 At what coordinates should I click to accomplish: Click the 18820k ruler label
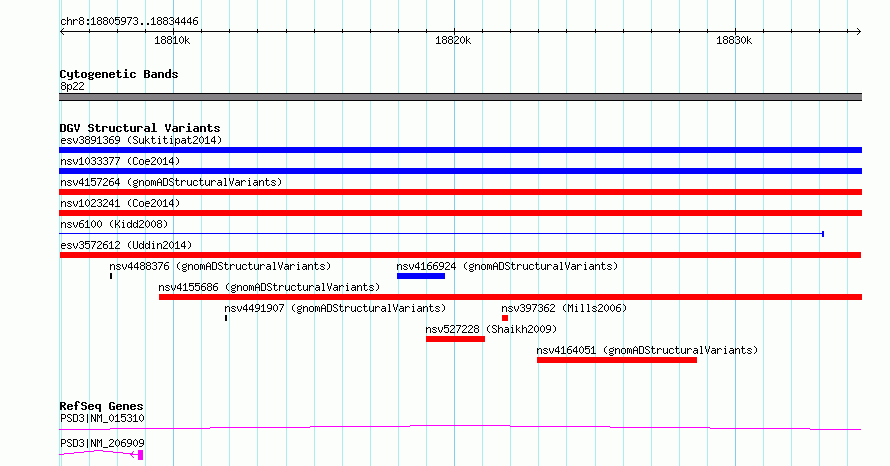pyautogui.click(x=453, y=40)
